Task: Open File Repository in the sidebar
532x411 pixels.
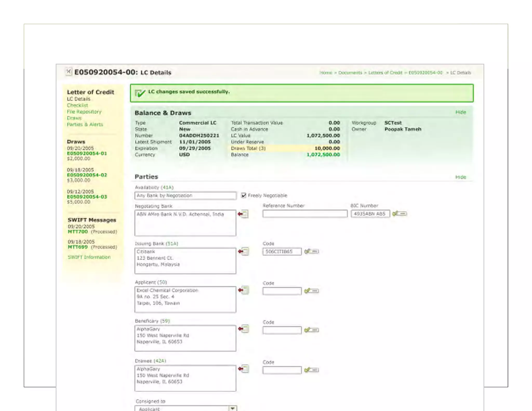Action: [x=84, y=112]
